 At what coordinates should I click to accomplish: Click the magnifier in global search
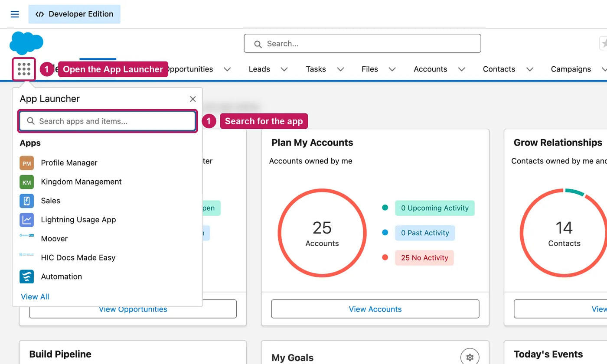pyautogui.click(x=258, y=44)
